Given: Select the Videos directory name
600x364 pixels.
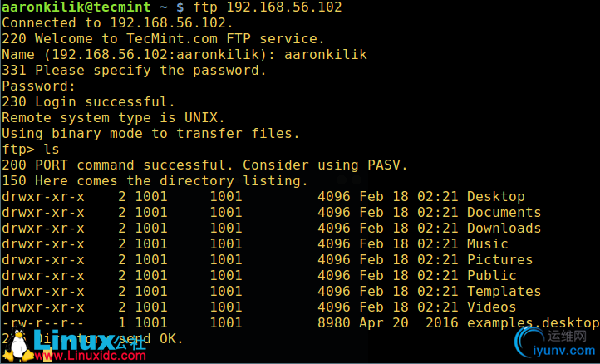Looking at the screenshot, I should click(492, 307).
